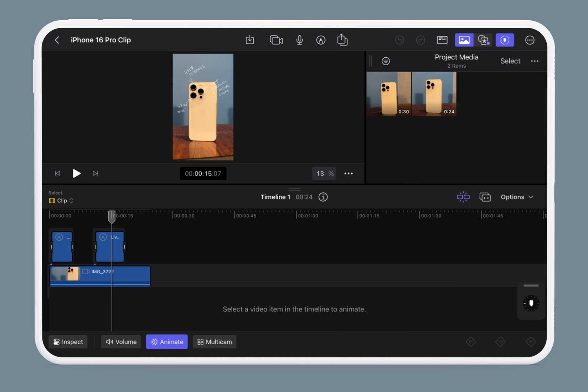Open the jog wheel control icon
This screenshot has width=588, height=392.
pos(531,303)
